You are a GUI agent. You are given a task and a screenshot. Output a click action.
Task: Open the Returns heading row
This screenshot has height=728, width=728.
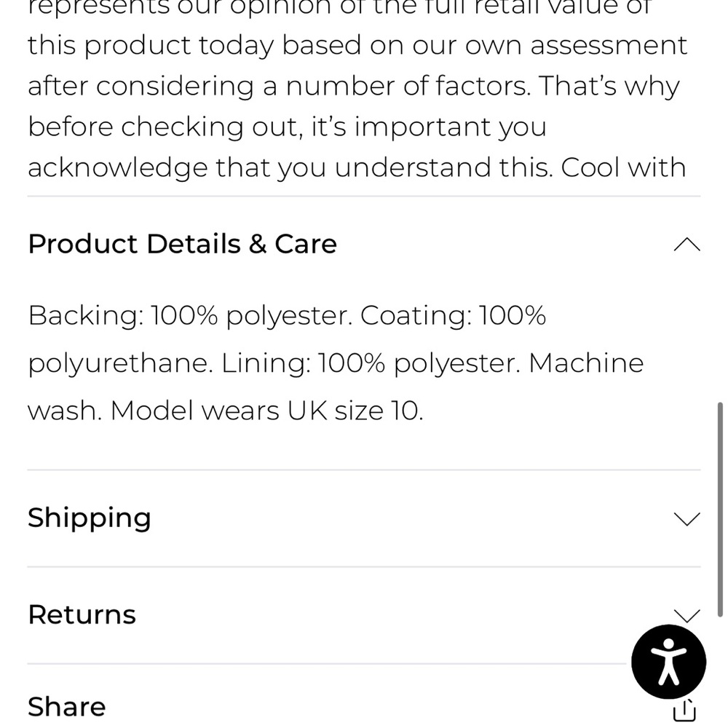pyautogui.click(x=363, y=615)
